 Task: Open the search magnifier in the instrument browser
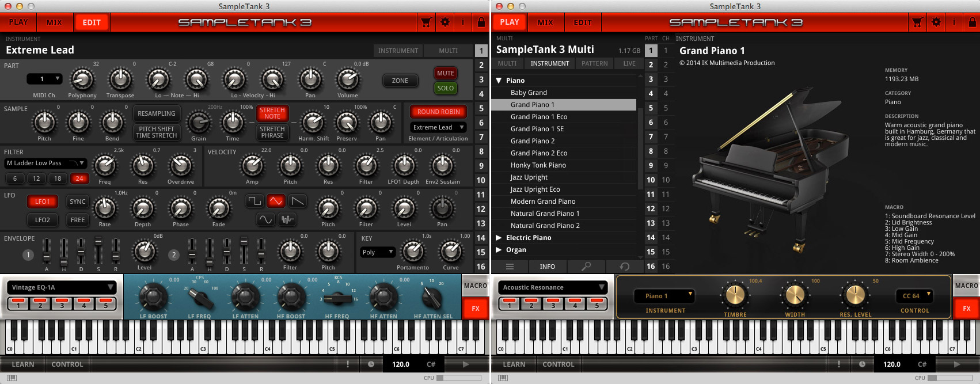pyautogui.click(x=586, y=267)
